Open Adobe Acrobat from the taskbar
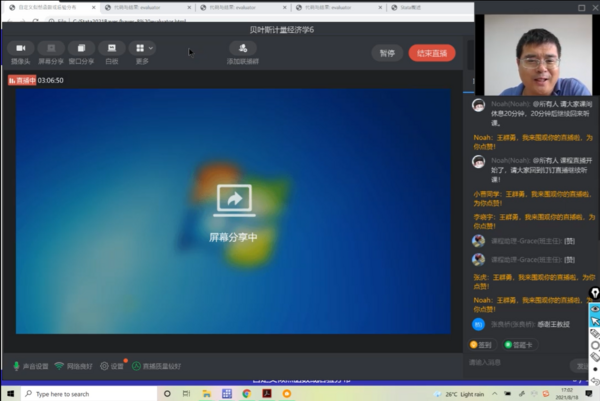Image resolution: width=600 pixels, height=401 pixels. coord(267,394)
